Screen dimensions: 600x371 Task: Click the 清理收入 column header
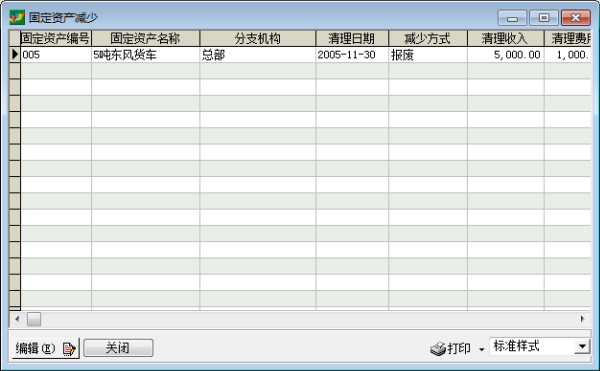[x=505, y=38]
